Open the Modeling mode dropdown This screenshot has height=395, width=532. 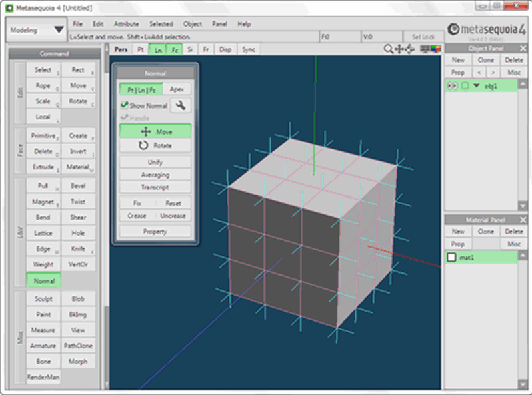[x=37, y=30]
